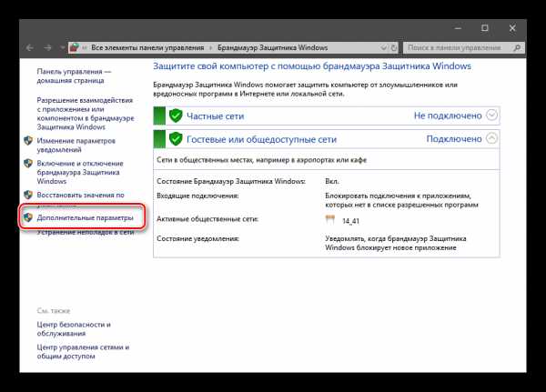Screen dimensions: 546x392
Task: Click green shield icon next to 'Частные сети'
Action: click(x=176, y=116)
